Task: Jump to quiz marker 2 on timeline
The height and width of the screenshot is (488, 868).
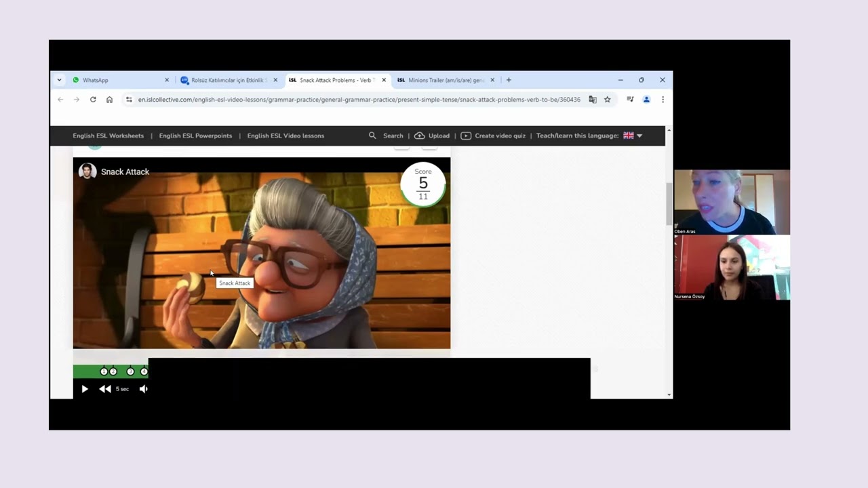Action: 113,371
